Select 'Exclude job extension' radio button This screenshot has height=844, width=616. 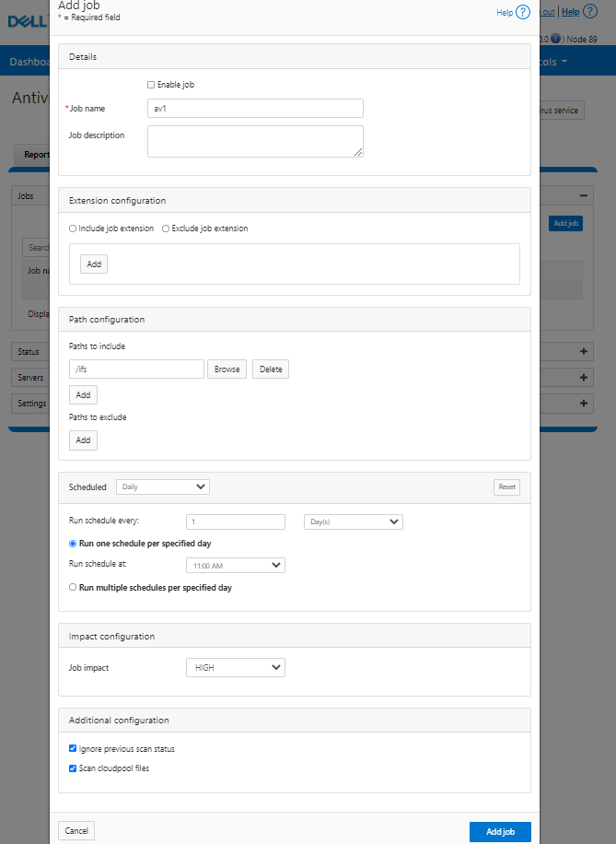[166, 229]
